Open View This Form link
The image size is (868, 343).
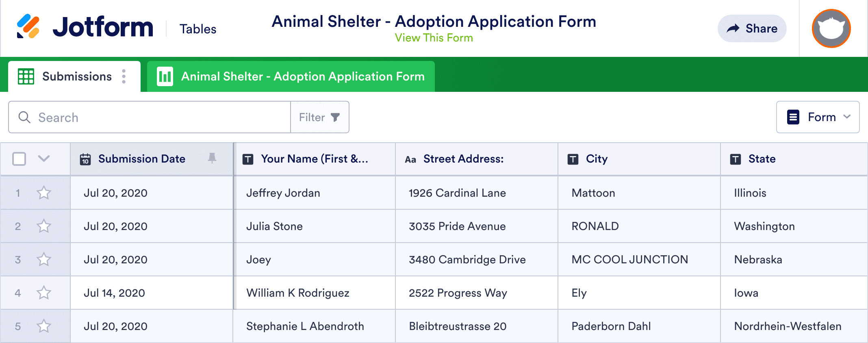(x=433, y=38)
